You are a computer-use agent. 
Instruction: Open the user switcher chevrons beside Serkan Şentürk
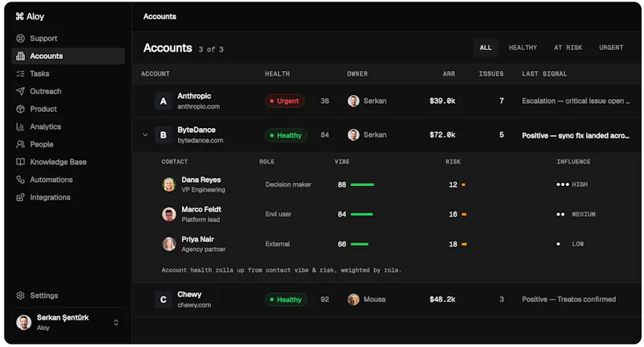tap(116, 323)
